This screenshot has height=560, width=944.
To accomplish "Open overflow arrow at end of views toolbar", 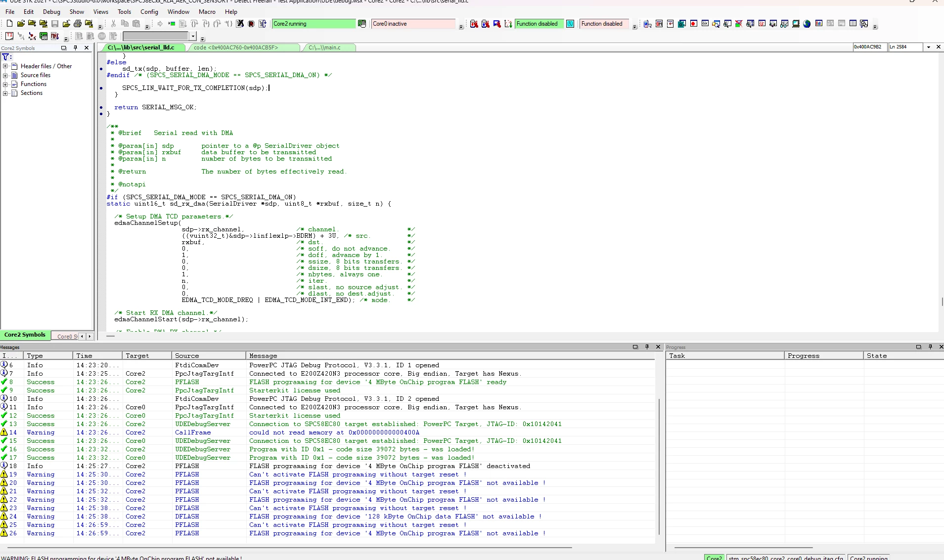I will (875, 27).
